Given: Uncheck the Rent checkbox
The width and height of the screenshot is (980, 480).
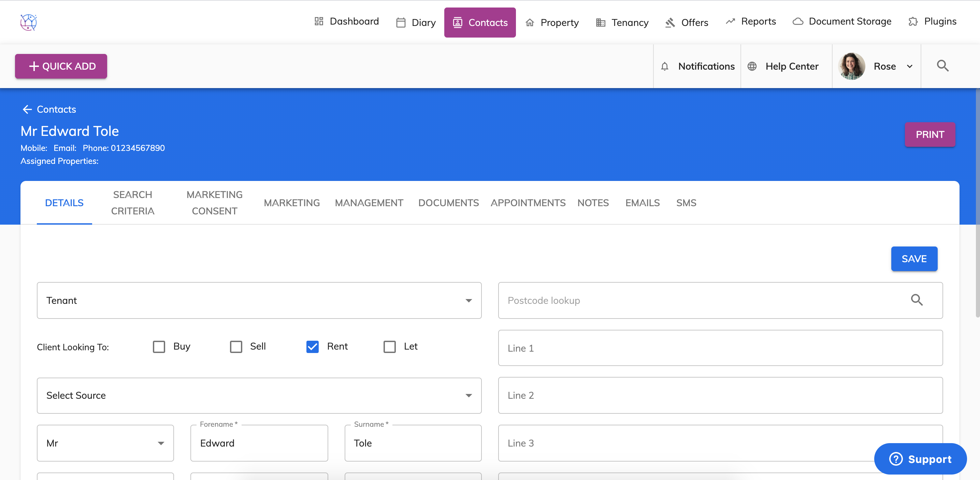Looking at the screenshot, I should tap(312, 347).
